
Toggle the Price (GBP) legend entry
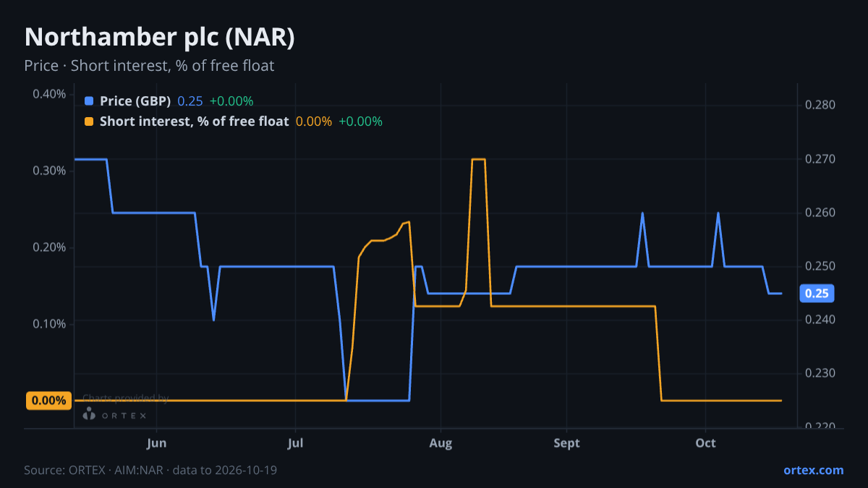pyautogui.click(x=169, y=101)
